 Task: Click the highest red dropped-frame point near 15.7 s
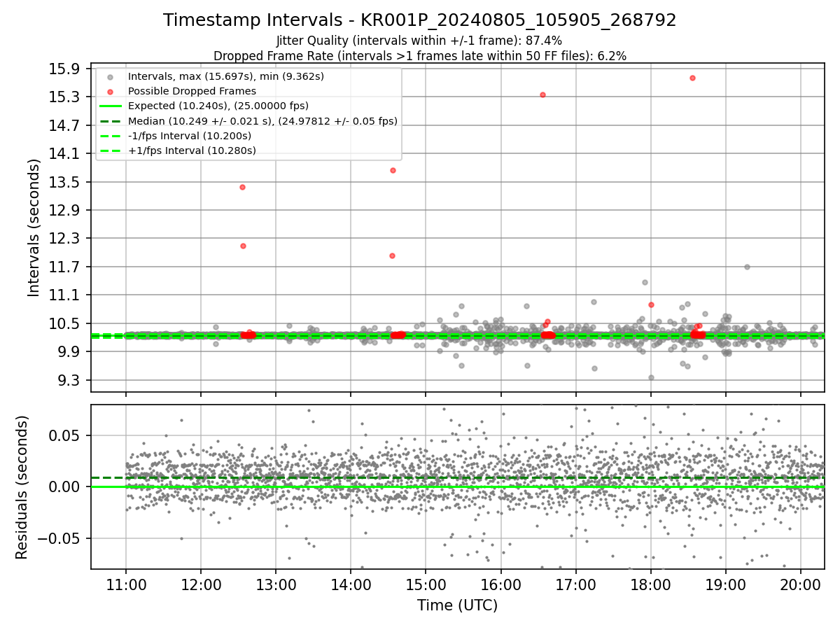[692, 78]
